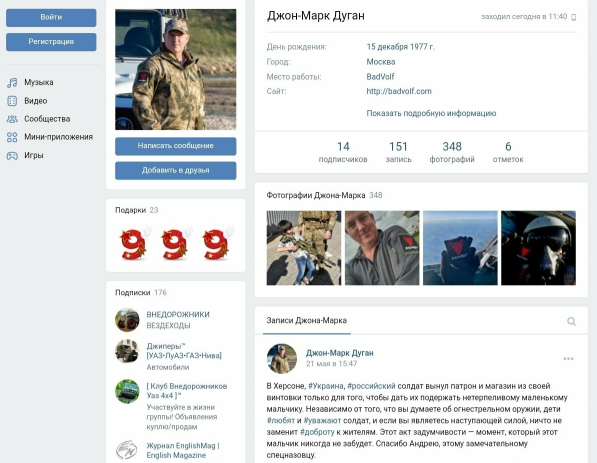Viewport: 597px width, 463px height.
Task: Select the Записи Джона-Марка tab
Action: pos(306,321)
